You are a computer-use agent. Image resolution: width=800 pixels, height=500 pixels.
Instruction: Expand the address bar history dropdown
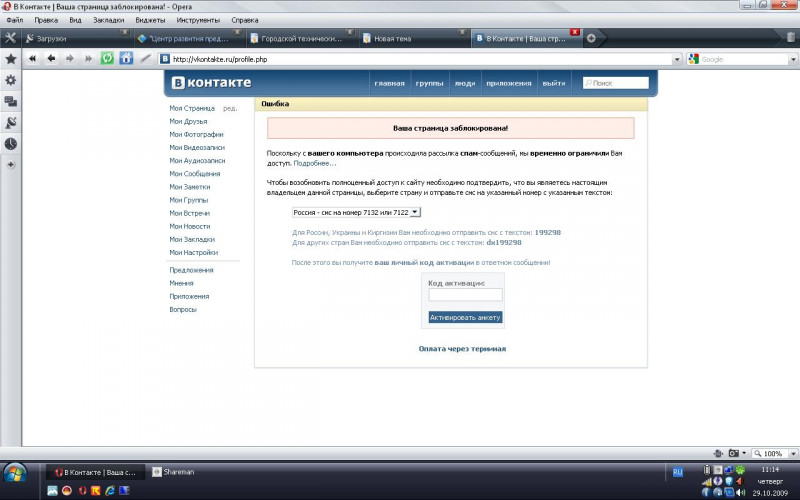(677, 59)
